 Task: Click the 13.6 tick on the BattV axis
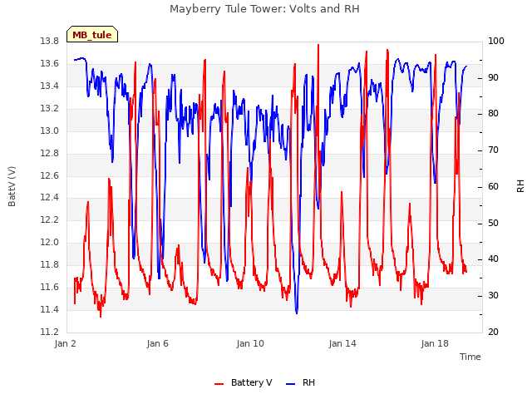(50, 63)
